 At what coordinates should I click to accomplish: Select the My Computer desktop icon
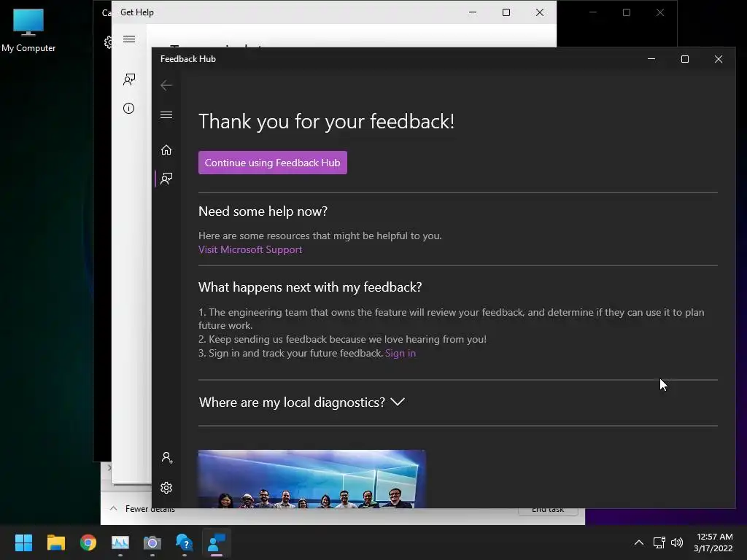click(x=28, y=30)
